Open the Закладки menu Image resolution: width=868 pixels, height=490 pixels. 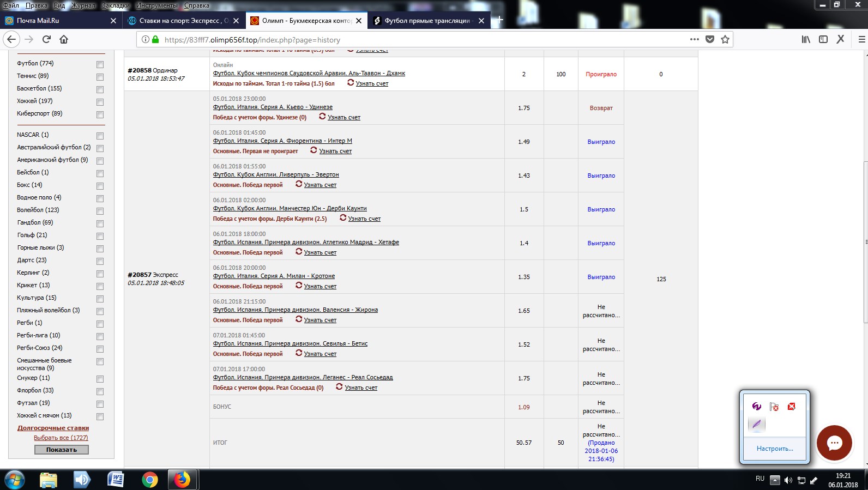point(116,5)
